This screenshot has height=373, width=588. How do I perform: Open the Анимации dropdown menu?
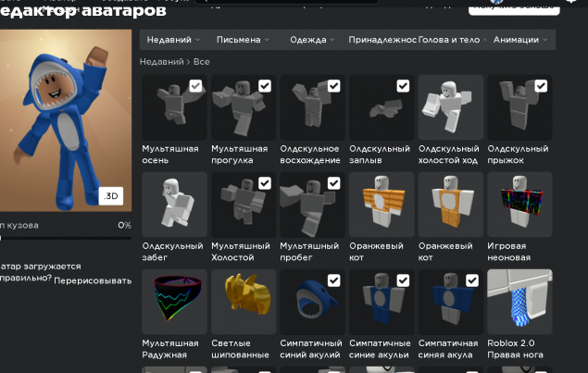[520, 40]
